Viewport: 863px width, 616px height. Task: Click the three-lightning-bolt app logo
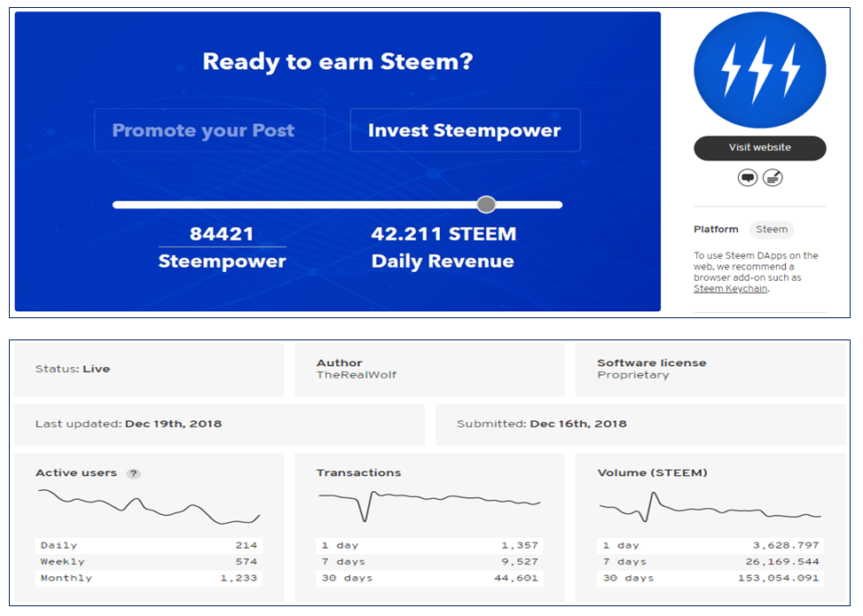point(759,70)
